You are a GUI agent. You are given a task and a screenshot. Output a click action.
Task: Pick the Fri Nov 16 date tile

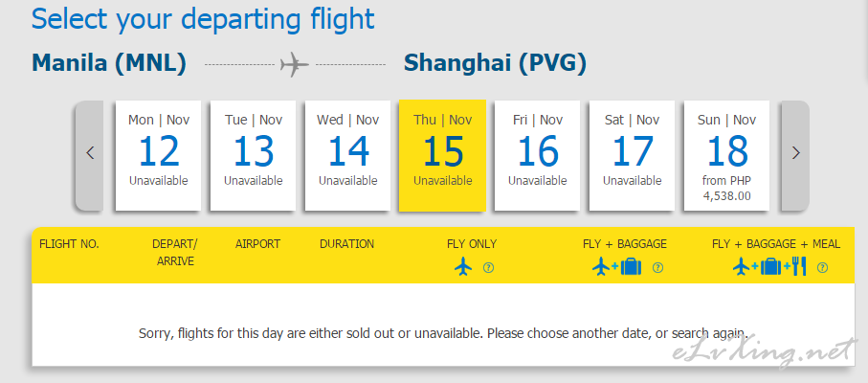coord(538,155)
